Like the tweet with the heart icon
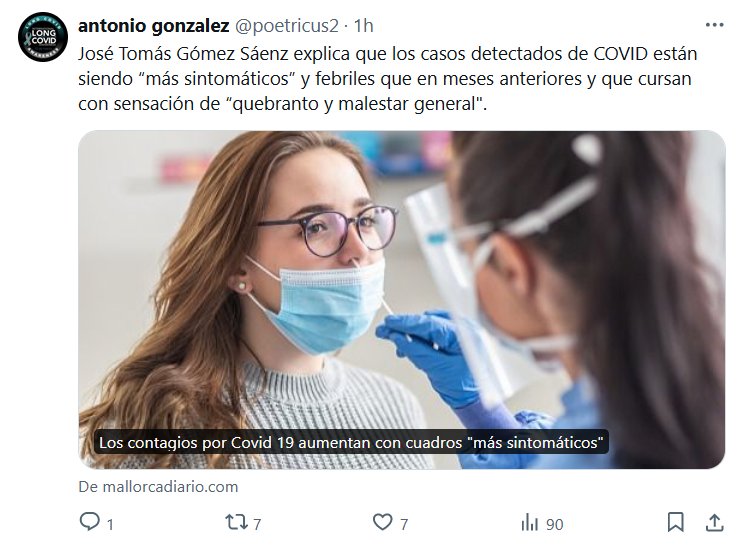Image resolution: width=742 pixels, height=548 pixels. 382,522
